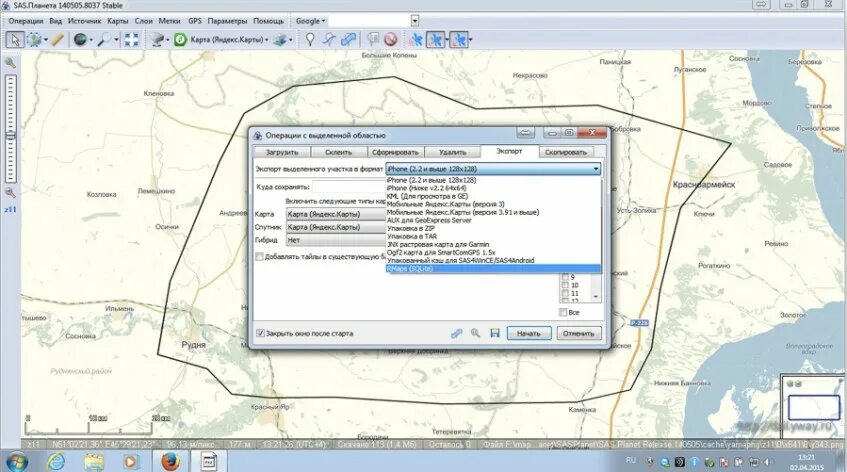This screenshot has height=472, width=847.
Task: Click the Куда сохранять path field
Action: [348, 187]
